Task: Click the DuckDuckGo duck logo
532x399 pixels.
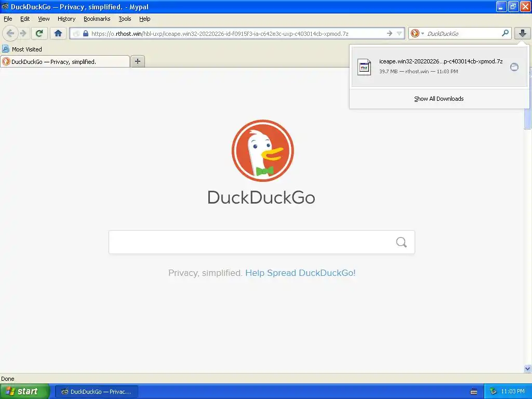Action: tap(262, 151)
